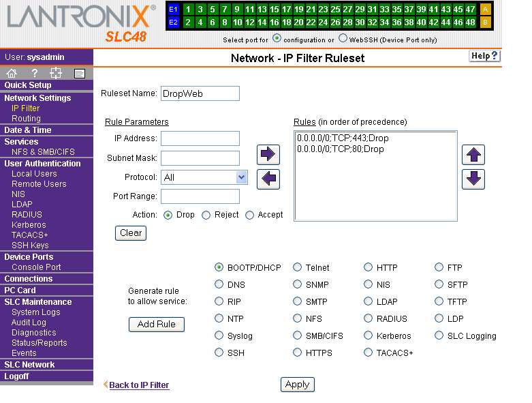Follow the Back to IP Filter link

click(x=139, y=385)
